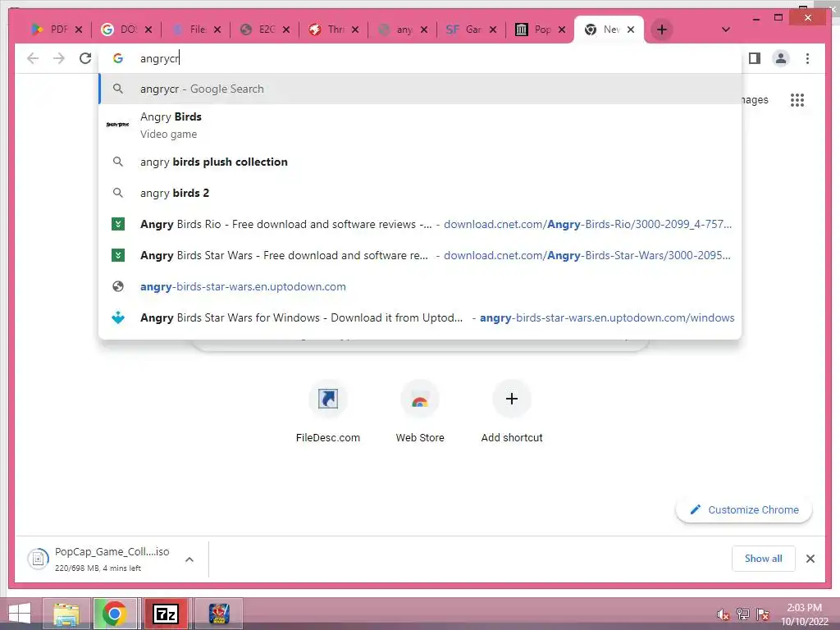Close the Pop tab
This screenshot has height=630, width=840.
tap(561, 30)
